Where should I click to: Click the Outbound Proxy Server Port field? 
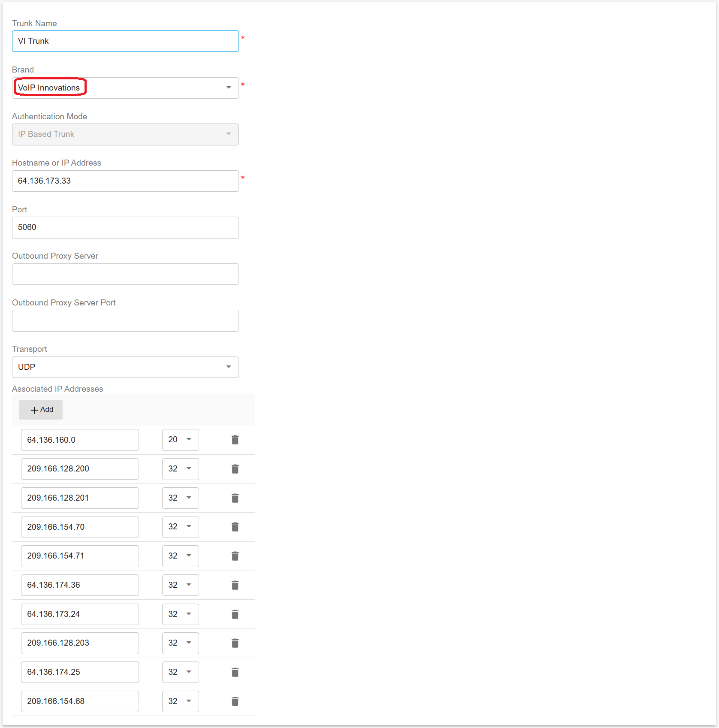click(x=125, y=320)
